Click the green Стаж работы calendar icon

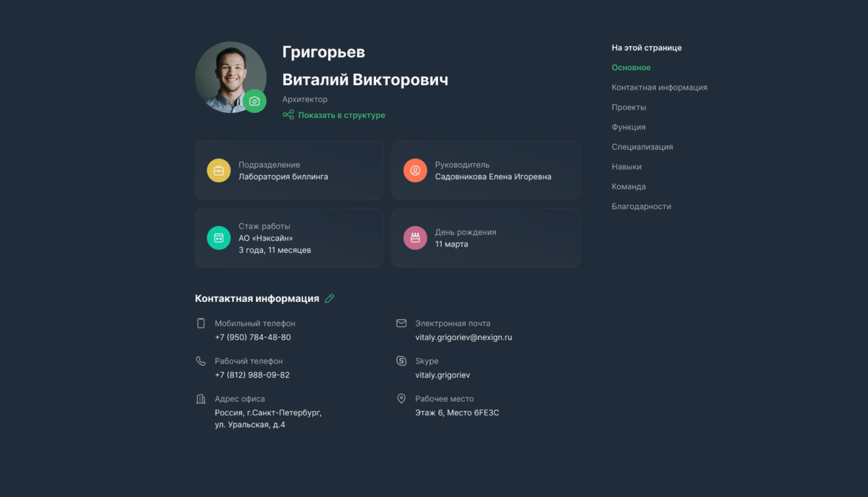click(219, 238)
